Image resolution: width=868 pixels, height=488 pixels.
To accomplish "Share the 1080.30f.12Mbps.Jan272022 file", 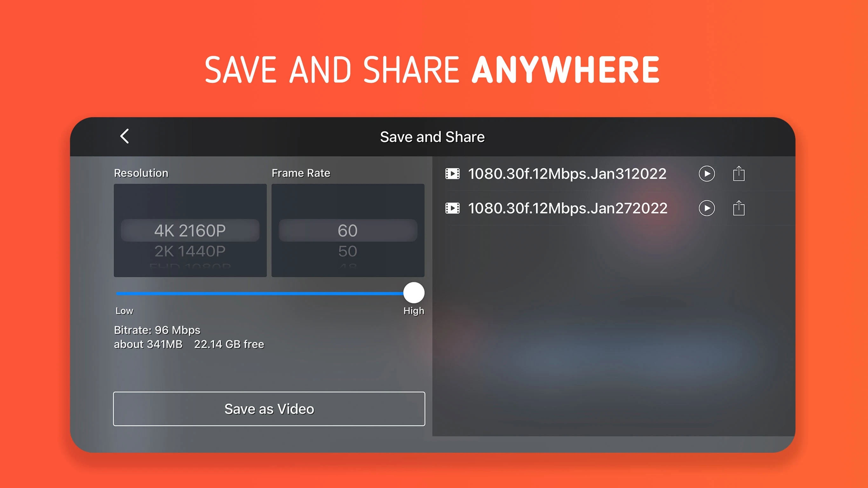I will pos(739,208).
